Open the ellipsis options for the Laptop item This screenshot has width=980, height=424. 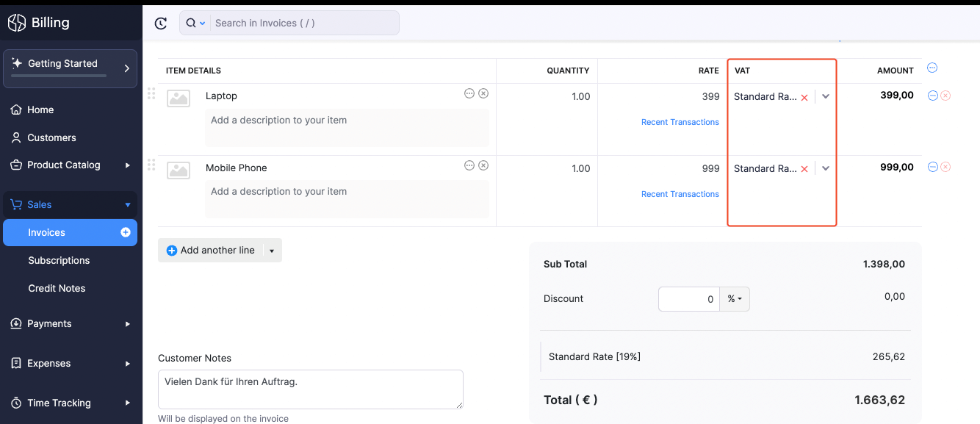click(469, 93)
